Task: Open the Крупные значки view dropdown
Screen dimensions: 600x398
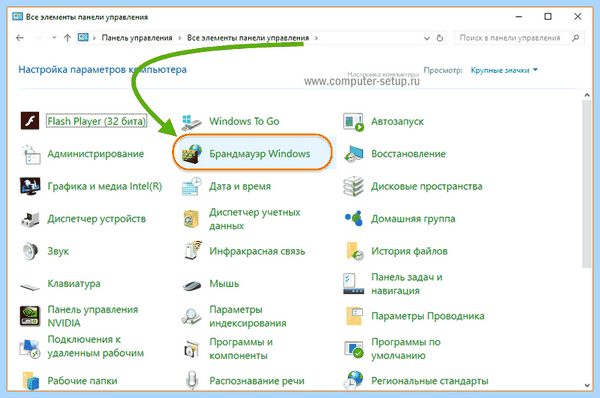Action: point(504,70)
